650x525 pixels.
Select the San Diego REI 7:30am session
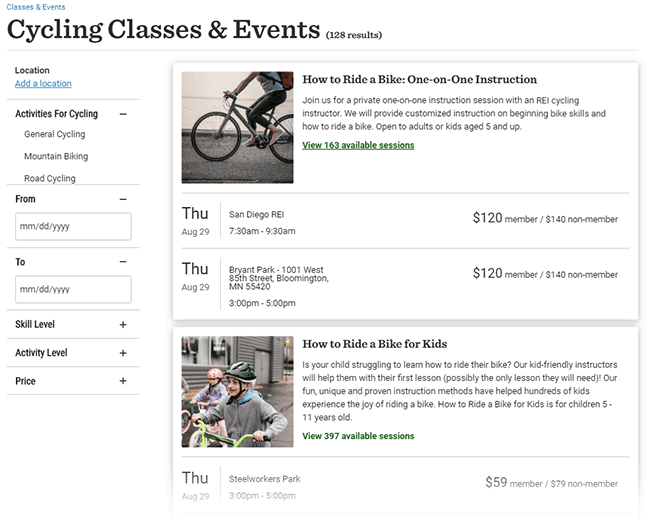pyautogui.click(x=405, y=221)
